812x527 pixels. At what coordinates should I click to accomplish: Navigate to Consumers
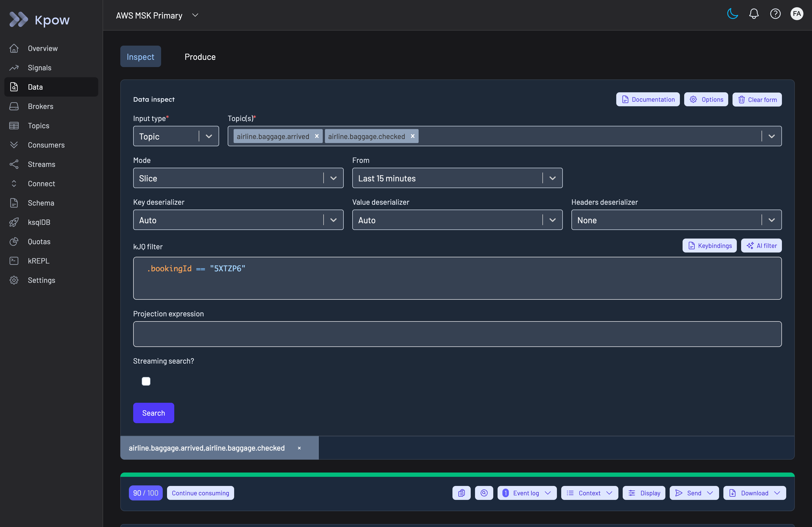point(51,145)
